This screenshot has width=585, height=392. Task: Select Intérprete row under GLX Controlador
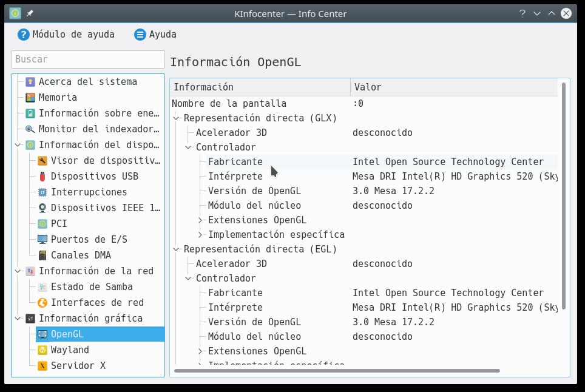382,177
